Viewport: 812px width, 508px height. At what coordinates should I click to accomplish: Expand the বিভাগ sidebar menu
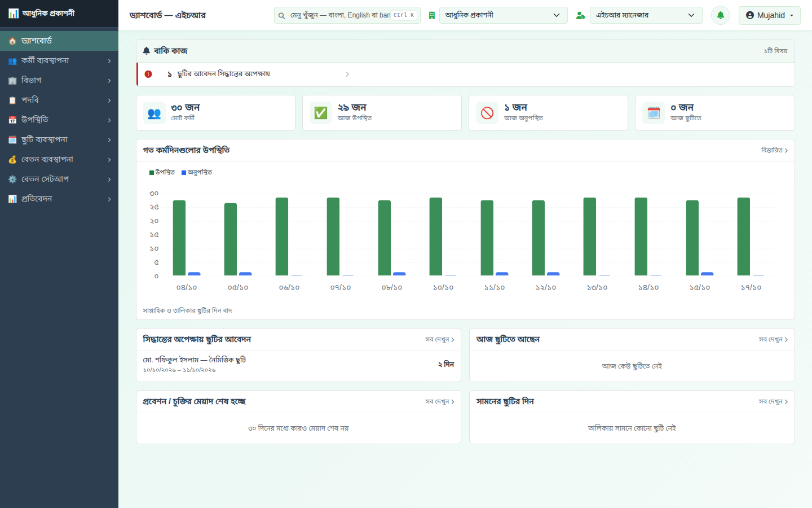(x=59, y=80)
